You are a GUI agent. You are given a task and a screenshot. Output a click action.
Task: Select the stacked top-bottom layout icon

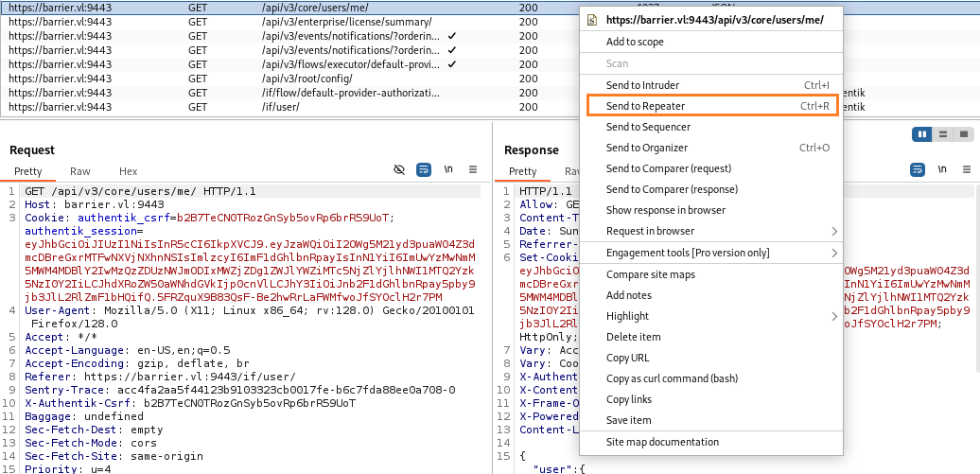tap(943, 134)
